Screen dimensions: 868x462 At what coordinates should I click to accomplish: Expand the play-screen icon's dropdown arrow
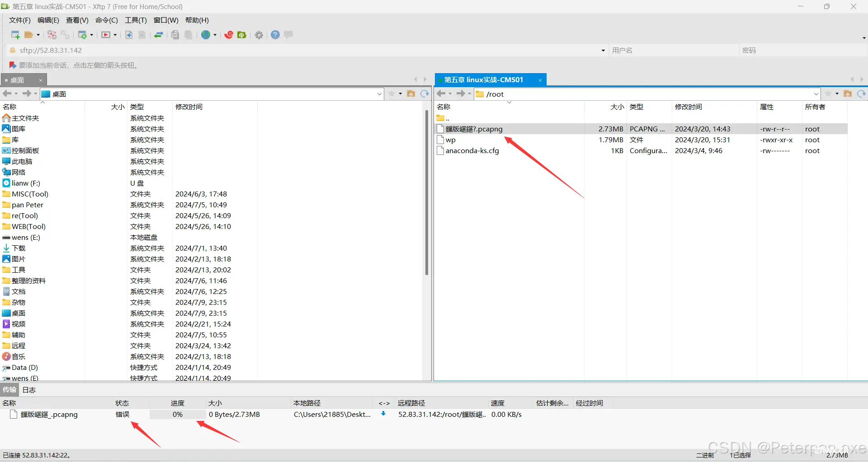(x=115, y=35)
